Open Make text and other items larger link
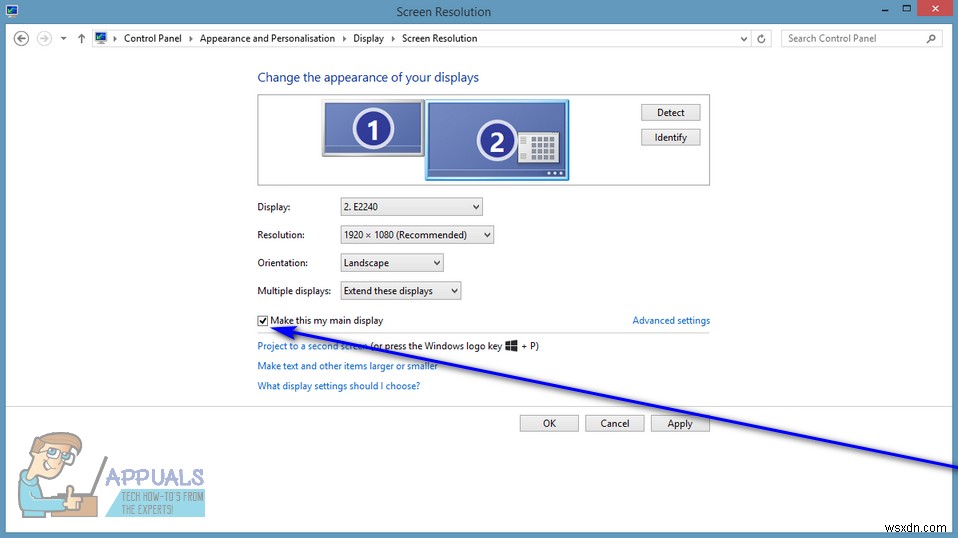 [x=347, y=366]
